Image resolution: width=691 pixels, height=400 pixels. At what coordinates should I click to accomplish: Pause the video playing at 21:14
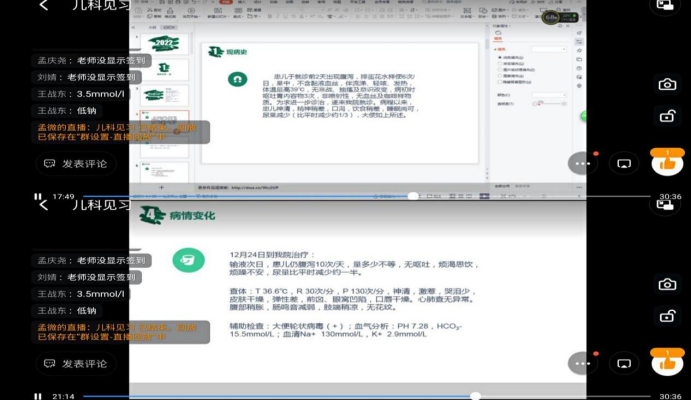click(38, 396)
